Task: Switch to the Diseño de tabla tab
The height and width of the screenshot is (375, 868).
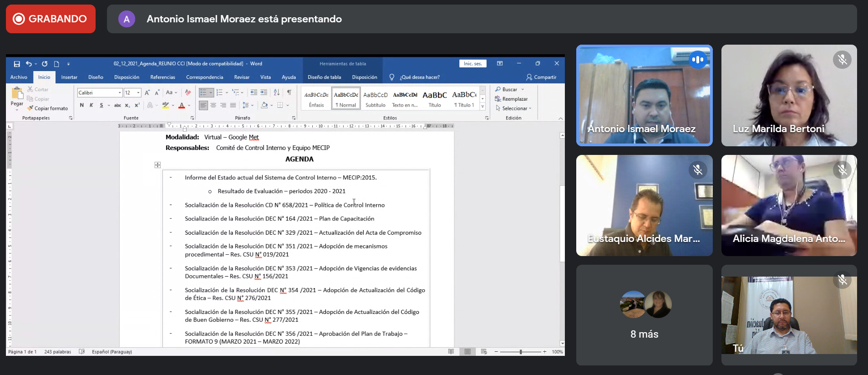Action: pyautogui.click(x=324, y=77)
